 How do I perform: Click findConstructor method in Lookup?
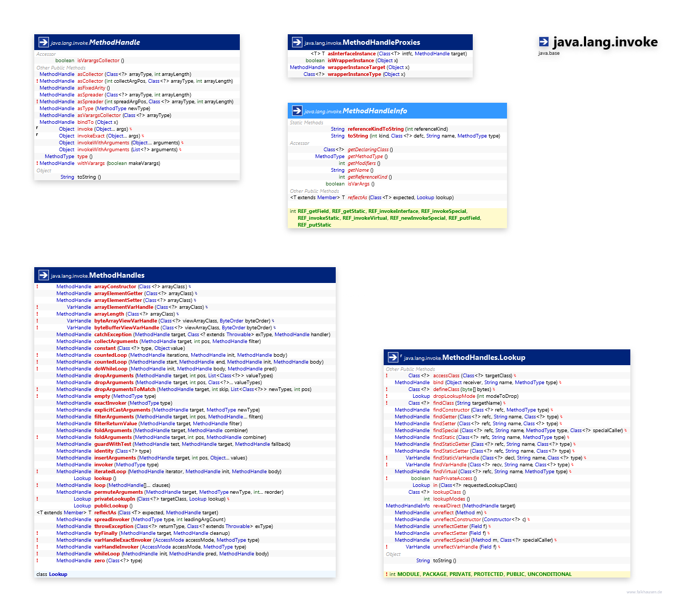point(451,410)
